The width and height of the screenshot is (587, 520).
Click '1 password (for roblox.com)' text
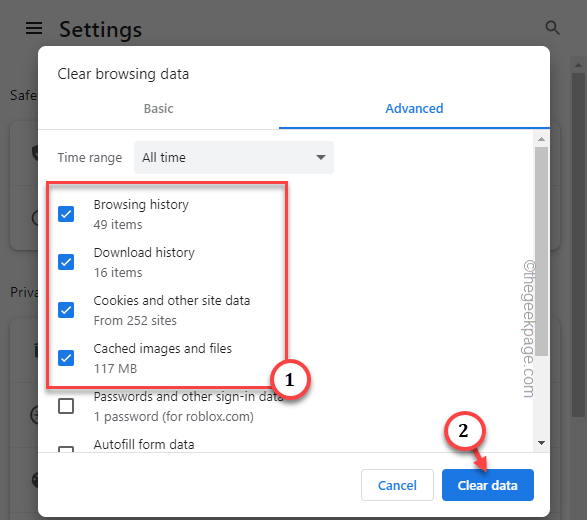[x=174, y=416]
